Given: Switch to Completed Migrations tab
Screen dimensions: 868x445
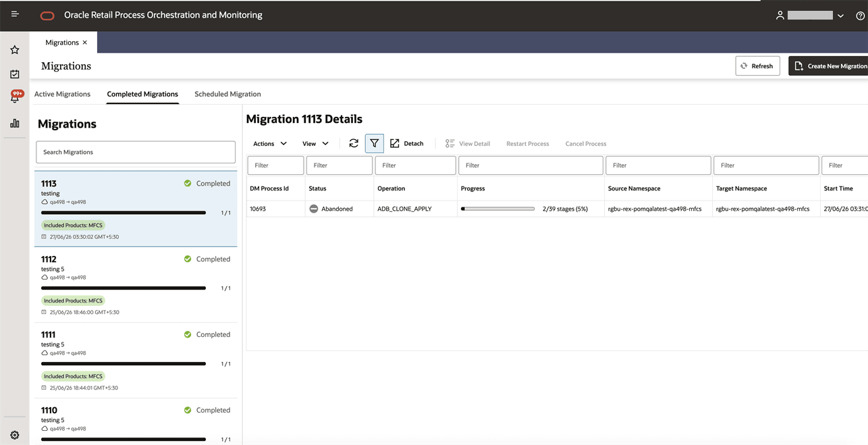Looking at the screenshot, I should pos(142,94).
